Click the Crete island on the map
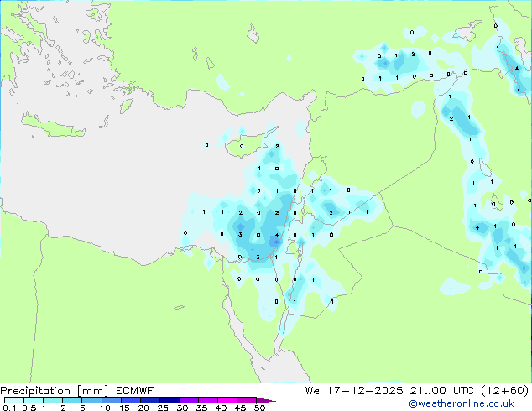532x411 pixels. tap(55, 126)
